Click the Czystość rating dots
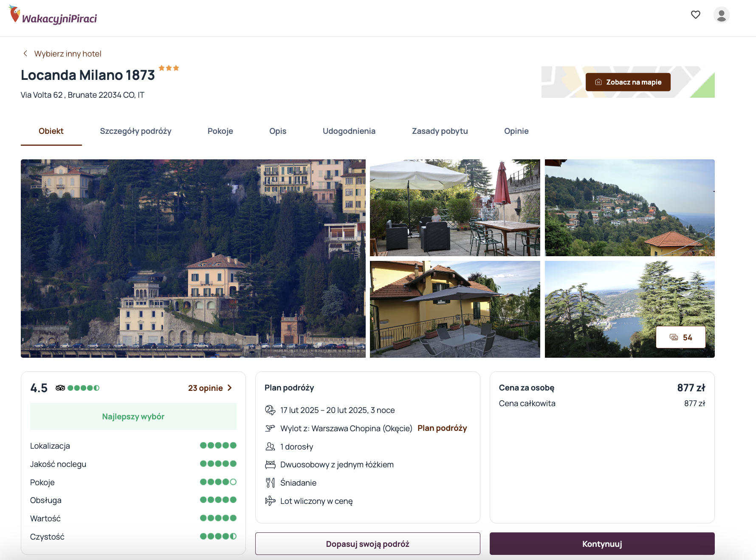Screen dimensions: 756x560 218,536
